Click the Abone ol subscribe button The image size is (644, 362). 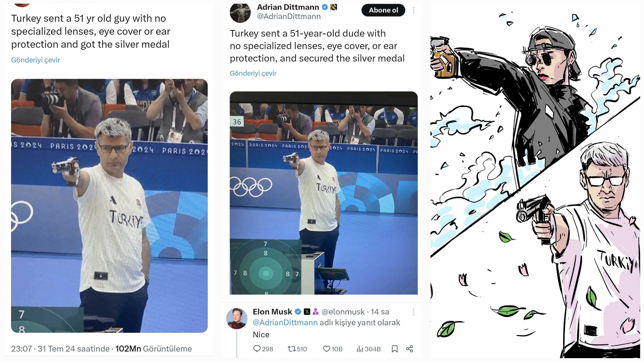click(383, 10)
